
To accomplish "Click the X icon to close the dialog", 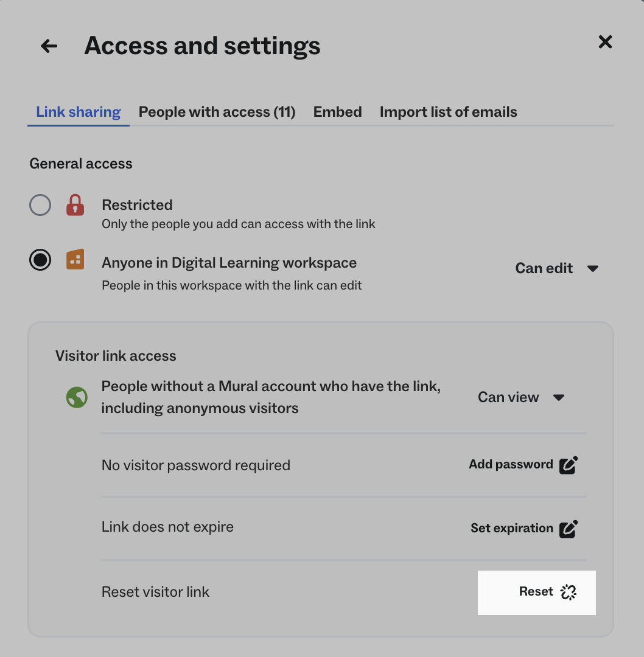I will (x=605, y=42).
